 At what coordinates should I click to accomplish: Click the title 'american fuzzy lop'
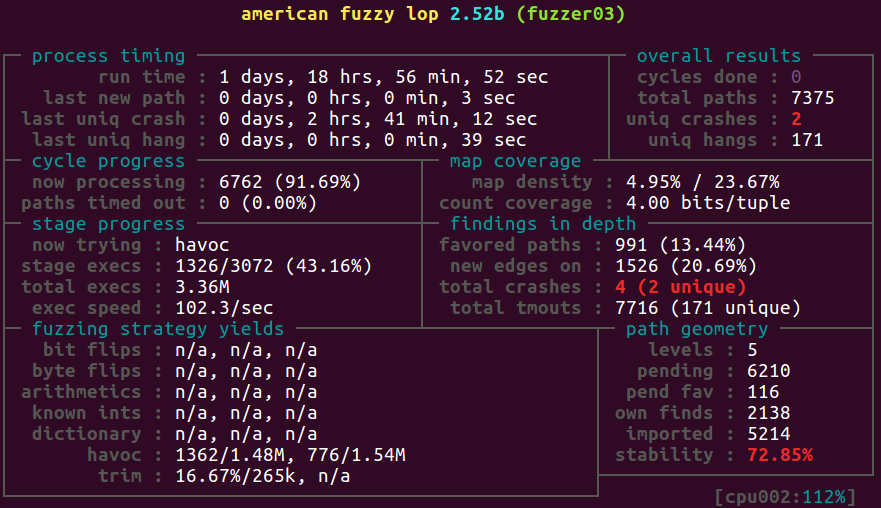point(340,13)
